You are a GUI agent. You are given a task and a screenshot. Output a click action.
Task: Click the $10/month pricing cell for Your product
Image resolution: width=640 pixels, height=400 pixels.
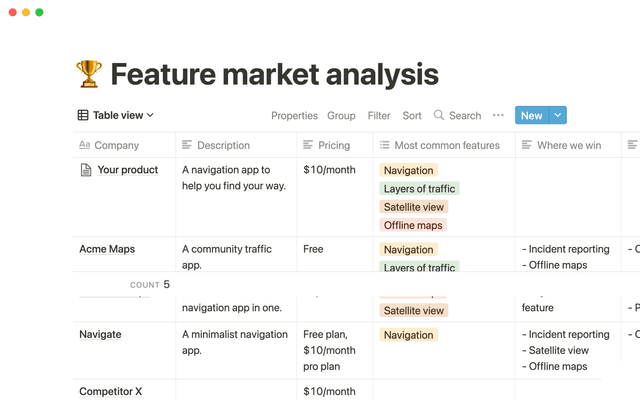(329, 170)
